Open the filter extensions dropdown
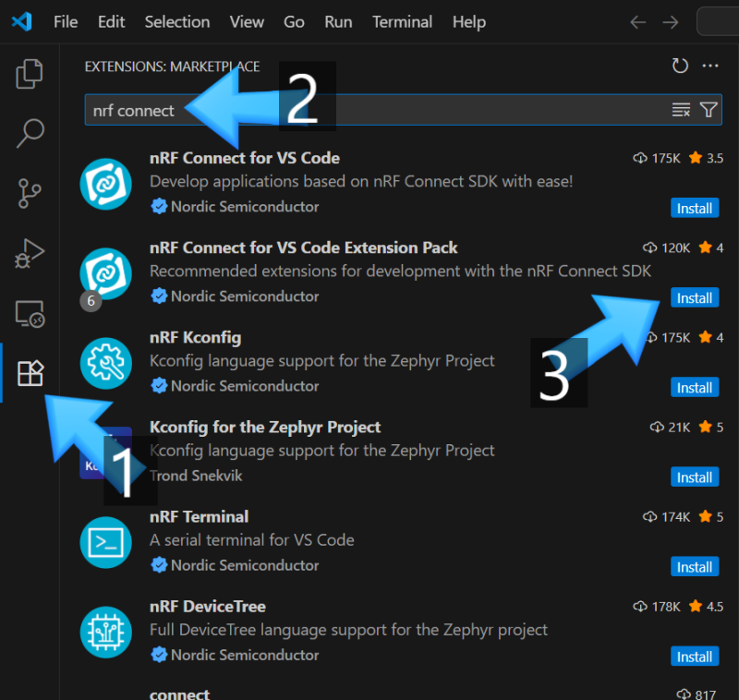The height and width of the screenshot is (700, 739). (x=709, y=110)
